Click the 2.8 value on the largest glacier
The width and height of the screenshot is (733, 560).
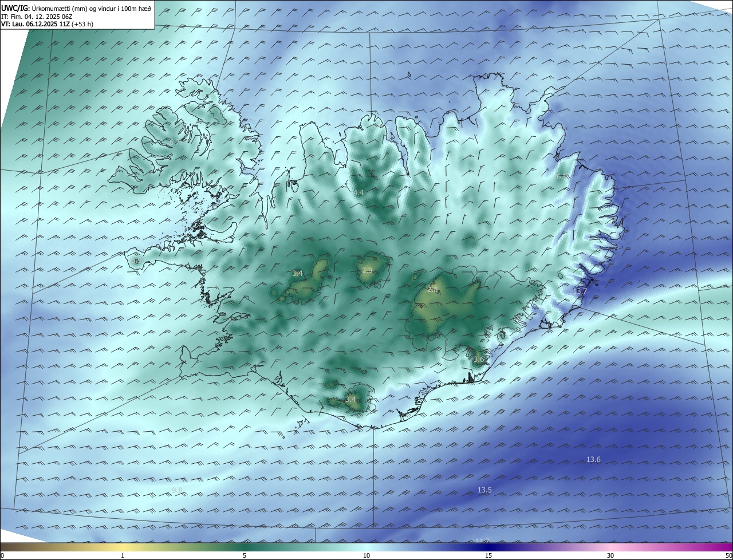click(x=432, y=289)
